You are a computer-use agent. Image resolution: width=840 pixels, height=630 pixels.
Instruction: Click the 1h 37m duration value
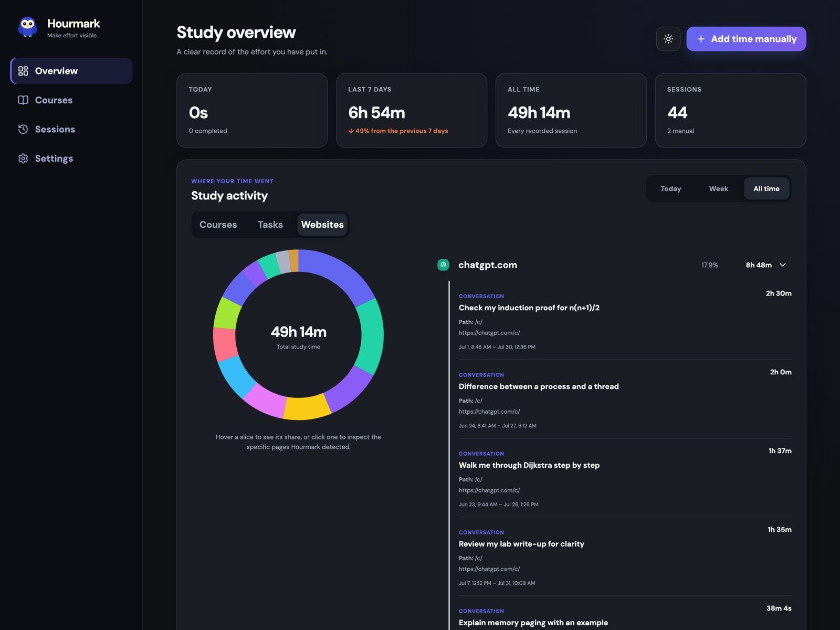780,451
